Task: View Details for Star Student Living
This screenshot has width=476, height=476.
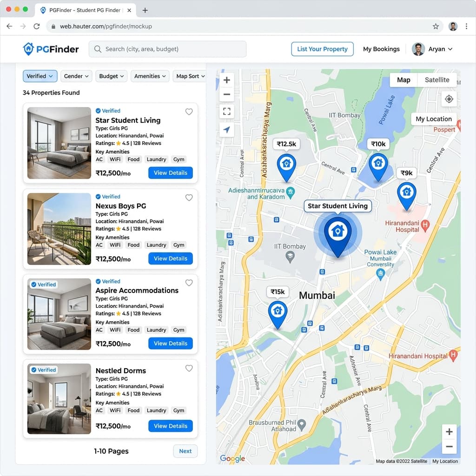Action: click(x=170, y=173)
